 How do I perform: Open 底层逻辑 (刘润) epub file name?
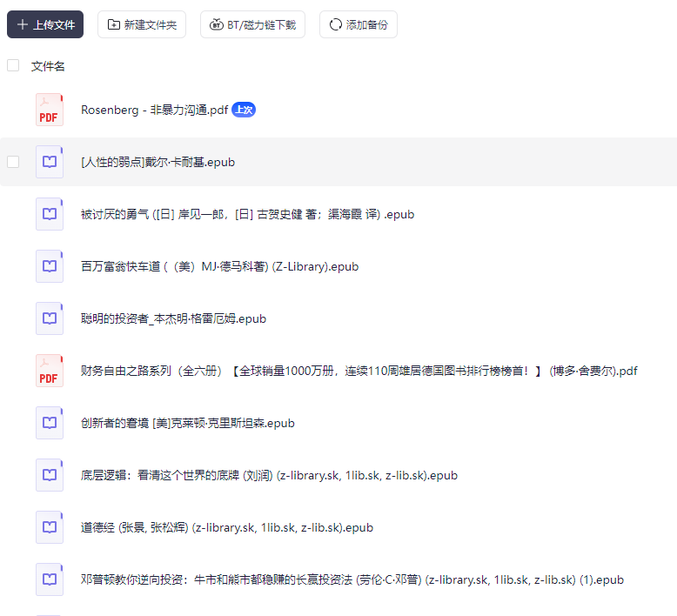click(x=269, y=476)
